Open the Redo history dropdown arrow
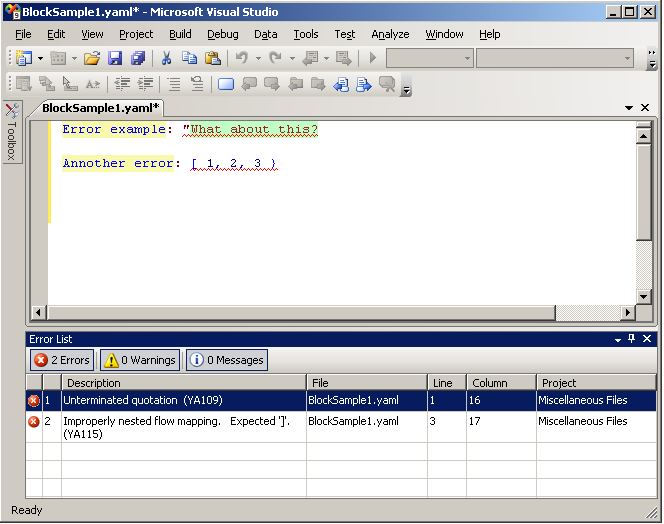The width and height of the screenshot is (664, 524). point(292,58)
